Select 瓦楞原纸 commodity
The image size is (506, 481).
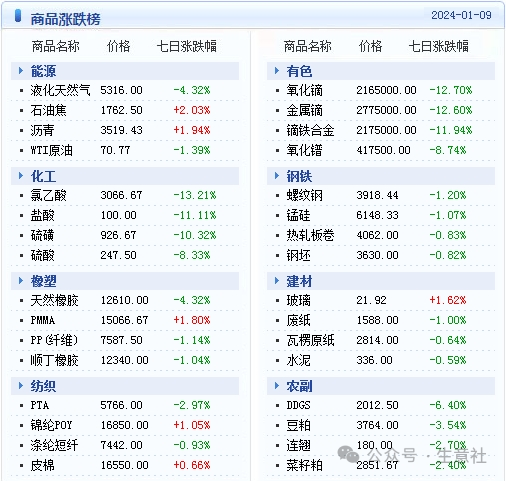pos(310,340)
